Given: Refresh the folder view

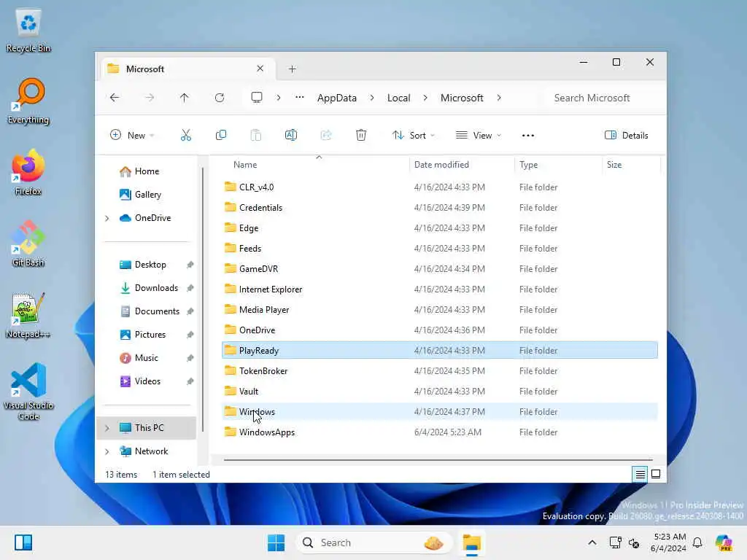Looking at the screenshot, I should pyautogui.click(x=220, y=98).
